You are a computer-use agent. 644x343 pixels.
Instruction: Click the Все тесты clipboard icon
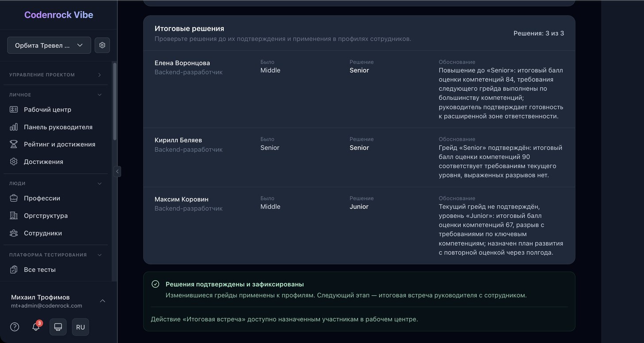(x=14, y=270)
